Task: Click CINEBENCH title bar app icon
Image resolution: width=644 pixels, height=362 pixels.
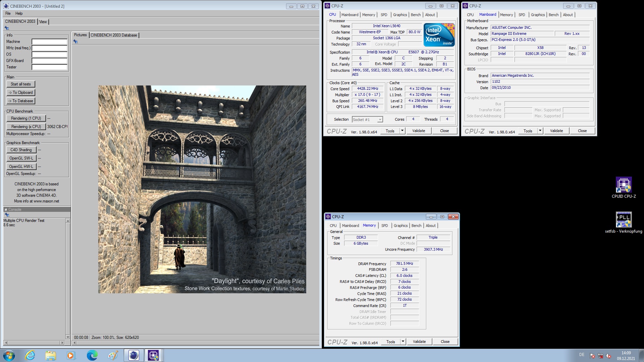Action: (6, 6)
